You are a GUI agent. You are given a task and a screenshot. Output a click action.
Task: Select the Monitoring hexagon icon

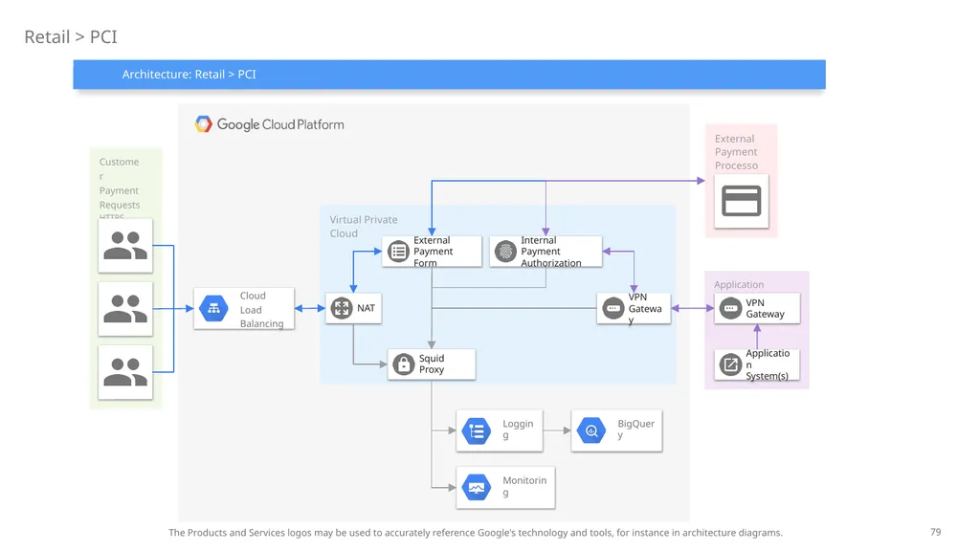477,487
